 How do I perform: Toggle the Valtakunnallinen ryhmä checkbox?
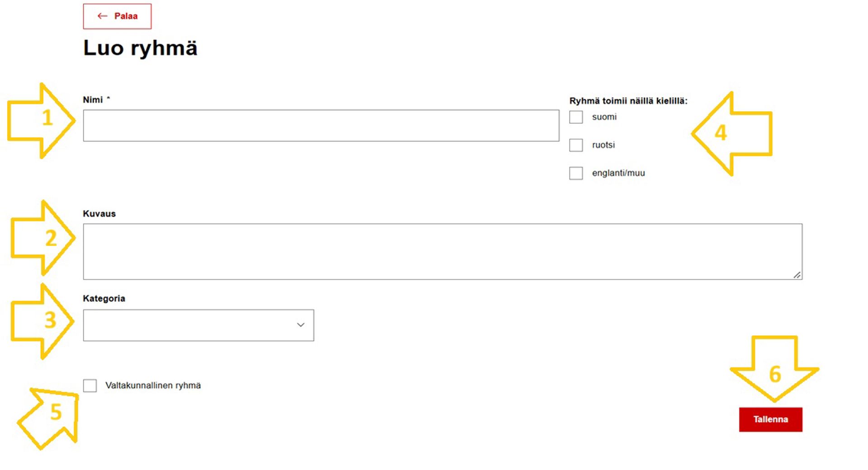coord(90,385)
